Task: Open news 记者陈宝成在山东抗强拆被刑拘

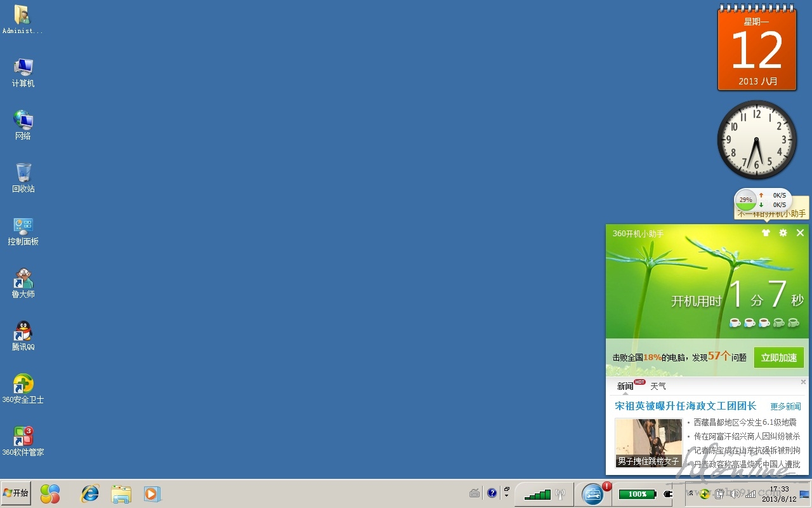Action: click(747, 450)
